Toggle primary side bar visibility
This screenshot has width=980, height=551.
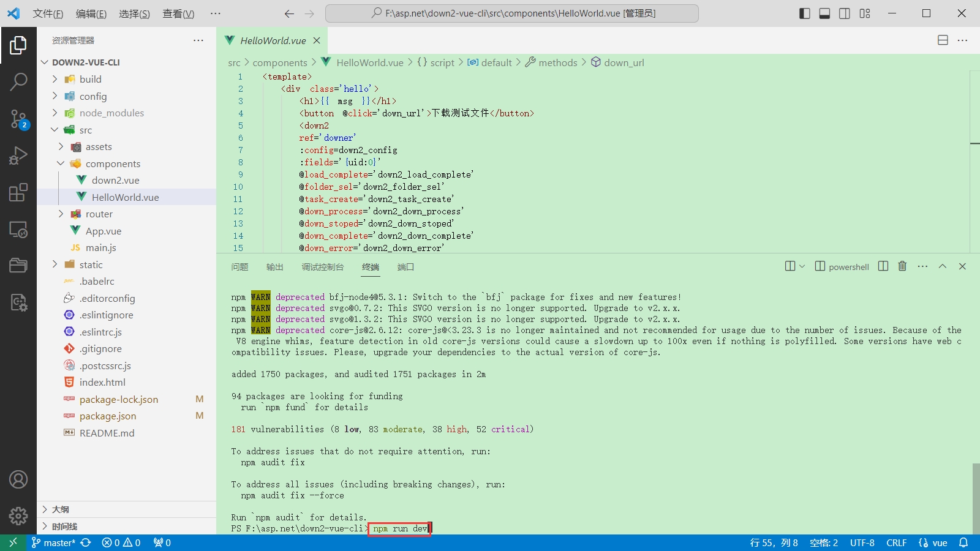click(805, 13)
